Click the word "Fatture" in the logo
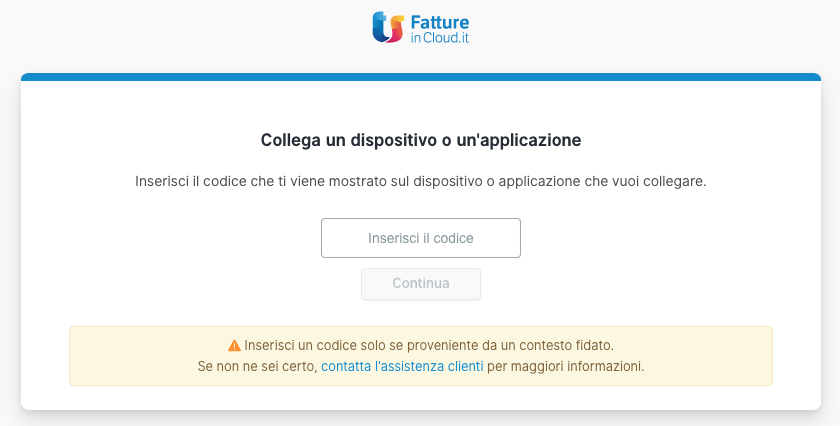 point(440,23)
